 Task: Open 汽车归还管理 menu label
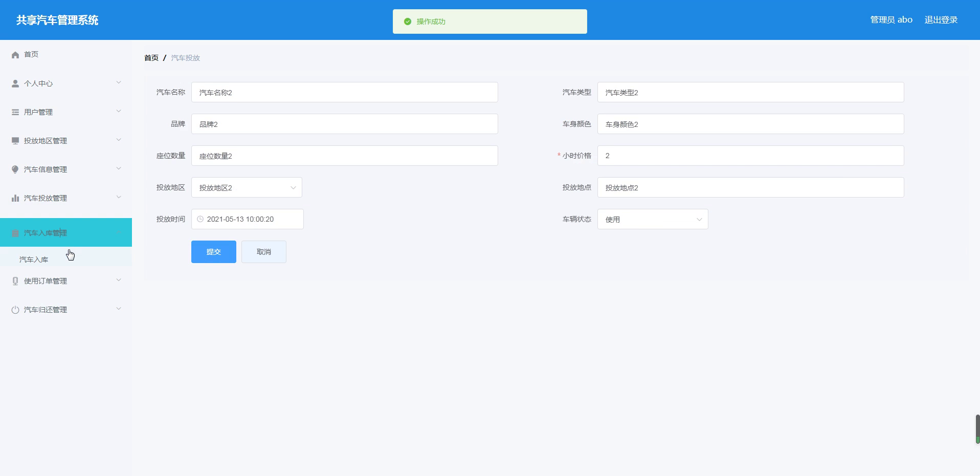(x=46, y=310)
